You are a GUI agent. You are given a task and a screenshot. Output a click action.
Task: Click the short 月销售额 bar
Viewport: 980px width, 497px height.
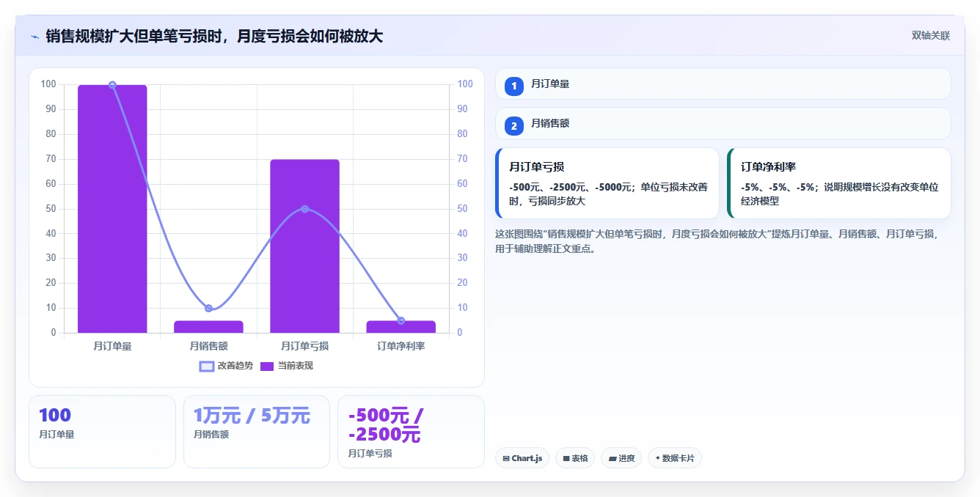(x=208, y=327)
